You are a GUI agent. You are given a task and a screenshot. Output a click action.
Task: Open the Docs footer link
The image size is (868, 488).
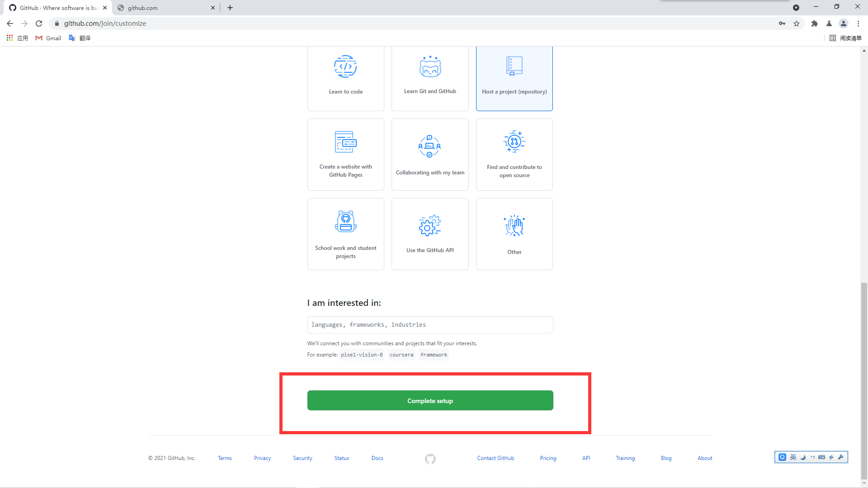click(x=377, y=458)
